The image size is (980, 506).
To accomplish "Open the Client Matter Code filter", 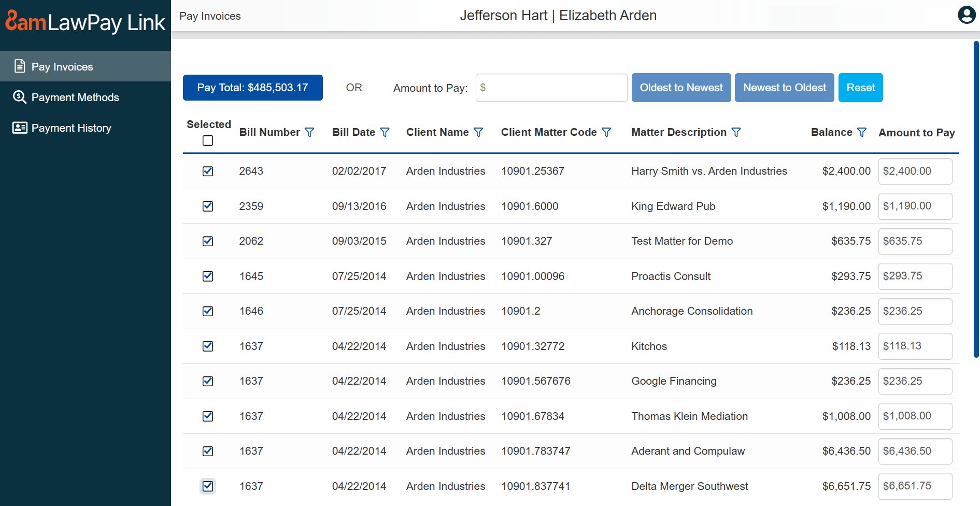I will [x=606, y=132].
